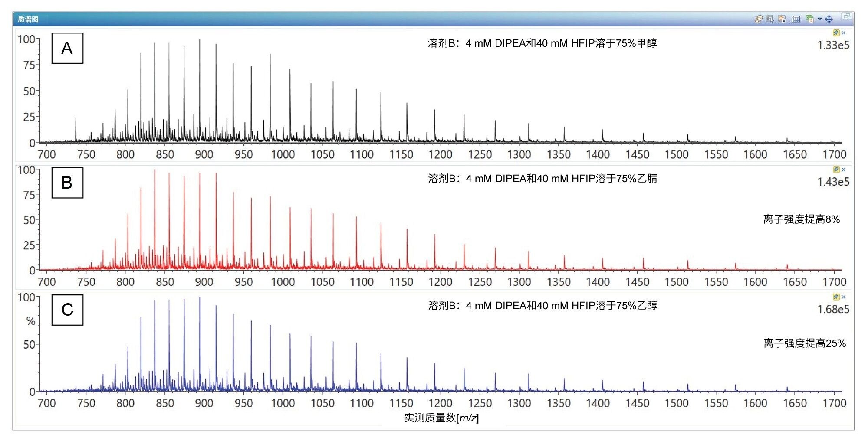Click the 离子强度提高8% annotation
Viewport: 868px width, 441px height.
[802, 219]
